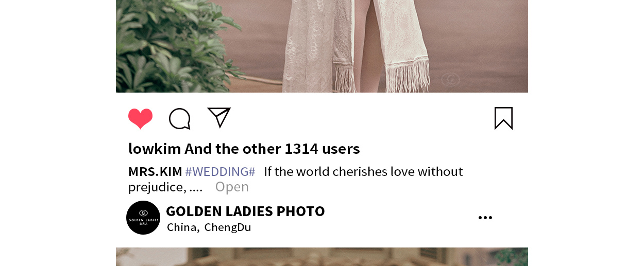The height and width of the screenshot is (266, 644).
Task: Save the post using the bookmark icon
Action: pos(503,118)
